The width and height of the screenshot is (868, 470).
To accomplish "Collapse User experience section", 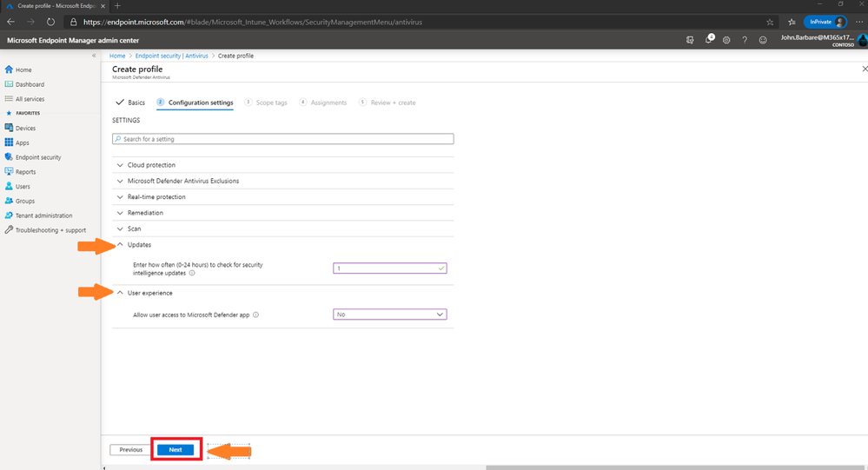I will [x=283, y=293].
